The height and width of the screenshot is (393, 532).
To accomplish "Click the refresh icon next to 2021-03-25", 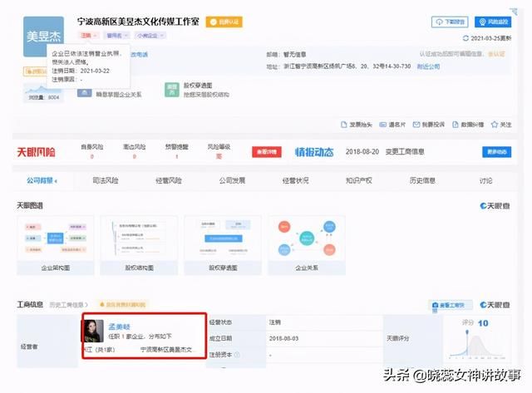I will tap(465, 38).
